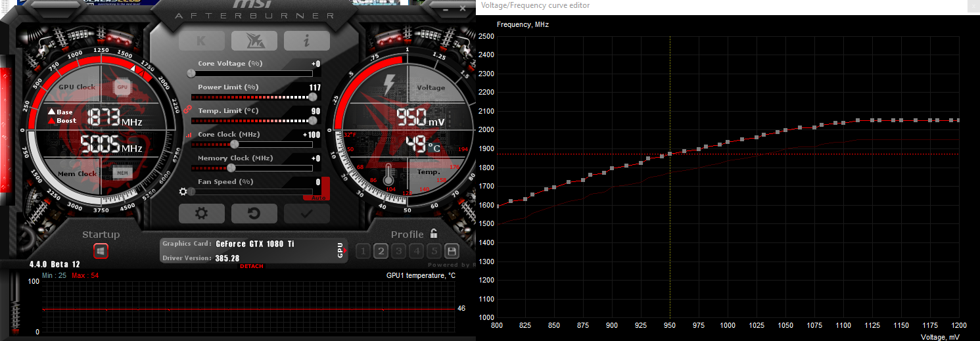This screenshot has height=341, width=980.
Task: Click the MEM chip icon in clock gauge
Action: click(122, 173)
